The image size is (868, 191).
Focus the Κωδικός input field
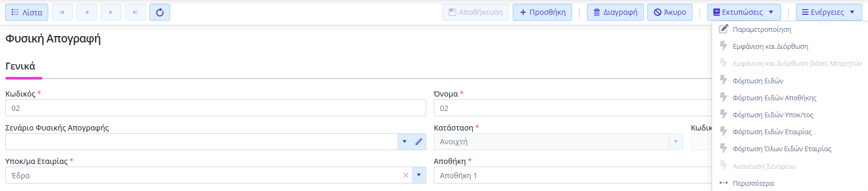pos(216,108)
